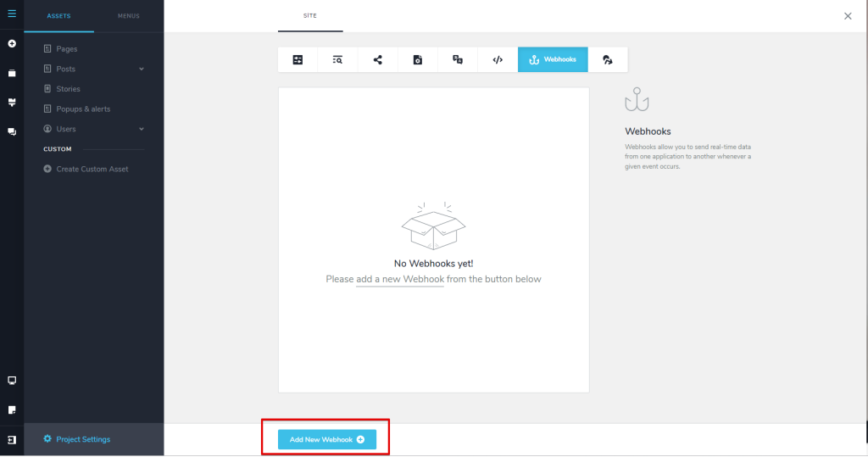Click Create Custom Asset
Image resolution: width=868 pixels, height=457 pixels.
pyautogui.click(x=92, y=169)
